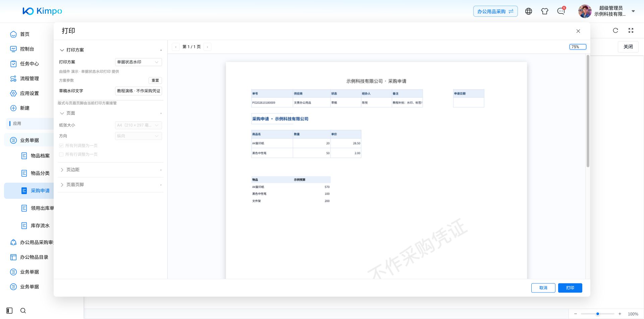Collapse the 打印方案 section header

[x=110, y=50]
